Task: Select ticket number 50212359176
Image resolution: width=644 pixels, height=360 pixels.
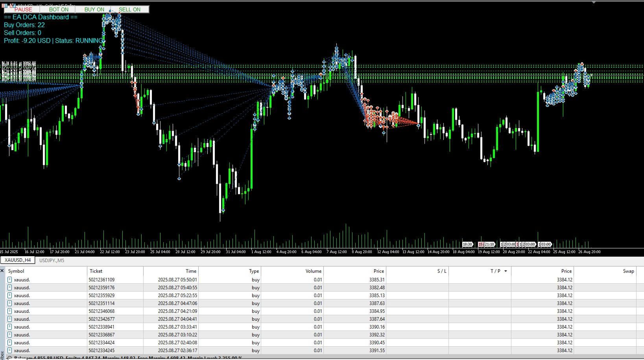Action: tap(101, 288)
